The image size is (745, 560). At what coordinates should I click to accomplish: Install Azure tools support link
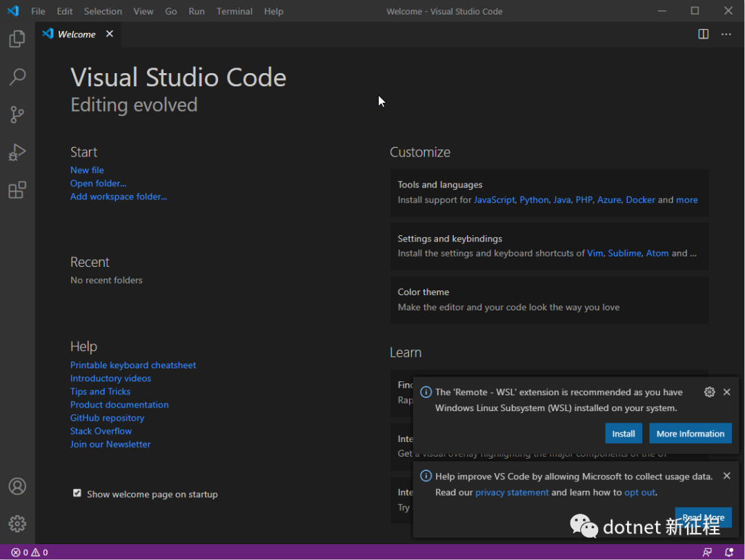(609, 200)
